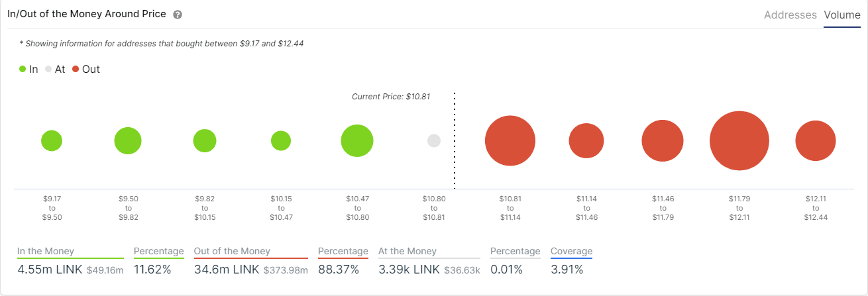Toggle the red Out legend item
Image resolution: width=868 pixels, height=296 pixels.
[86, 69]
